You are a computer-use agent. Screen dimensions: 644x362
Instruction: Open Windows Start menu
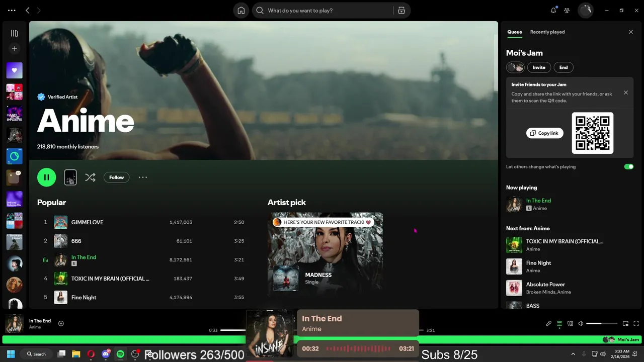pos(11,354)
